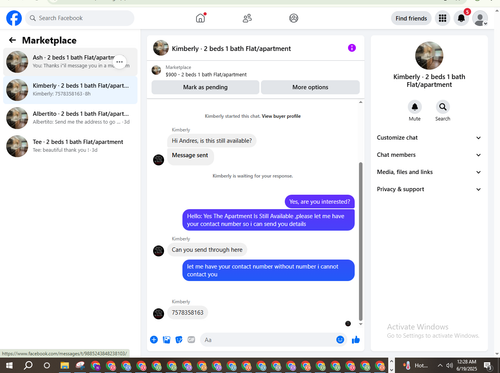Toggle Mute for this conversation
This screenshot has height=373, width=500.
tap(415, 107)
